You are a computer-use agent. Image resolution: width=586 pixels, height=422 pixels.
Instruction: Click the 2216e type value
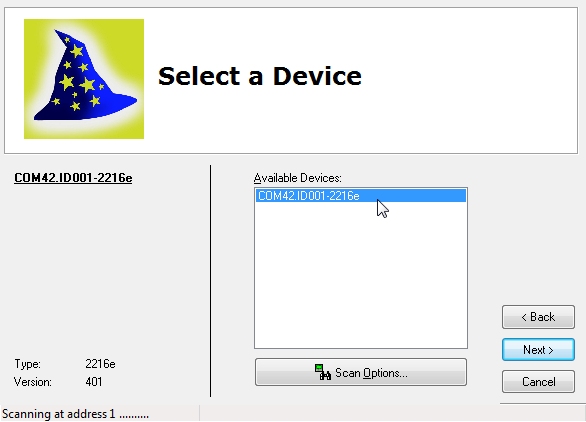(x=100, y=364)
